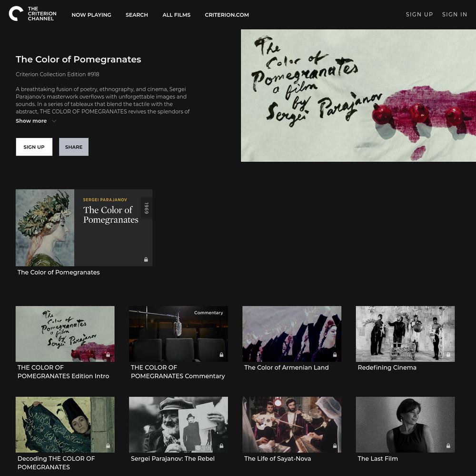Click the page heading 'The Color of Pomegranates'

coord(79,59)
